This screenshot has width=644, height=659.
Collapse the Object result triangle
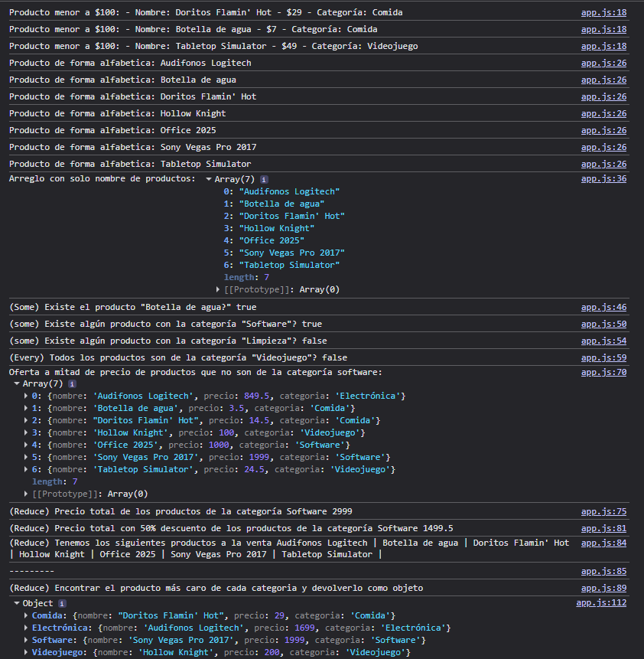pyautogui.click(x=17, y=603)
